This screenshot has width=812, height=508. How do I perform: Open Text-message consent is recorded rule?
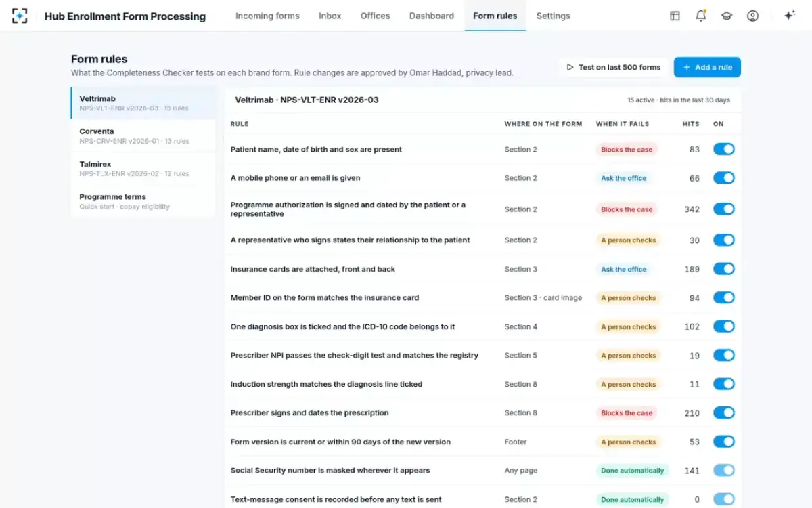tap(336, 499)
